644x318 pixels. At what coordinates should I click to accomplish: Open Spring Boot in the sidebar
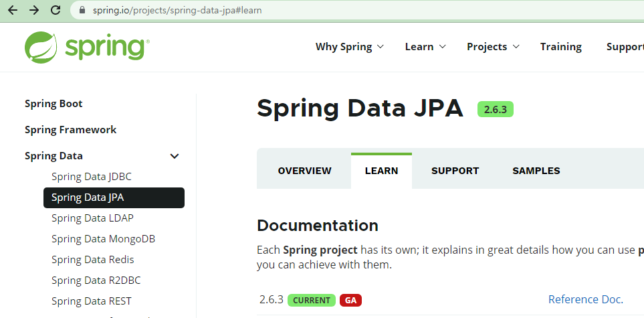(53, 104)
